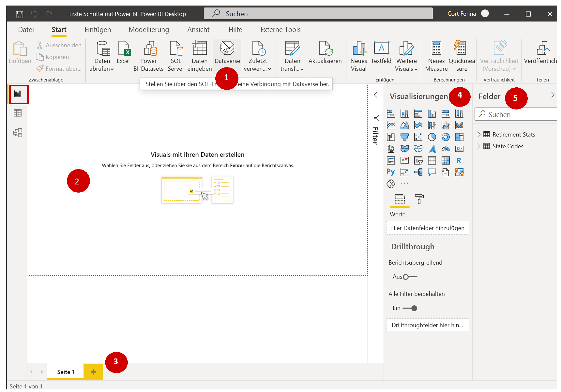
Task: Select the slicer visual
Action: click(418, 161)
